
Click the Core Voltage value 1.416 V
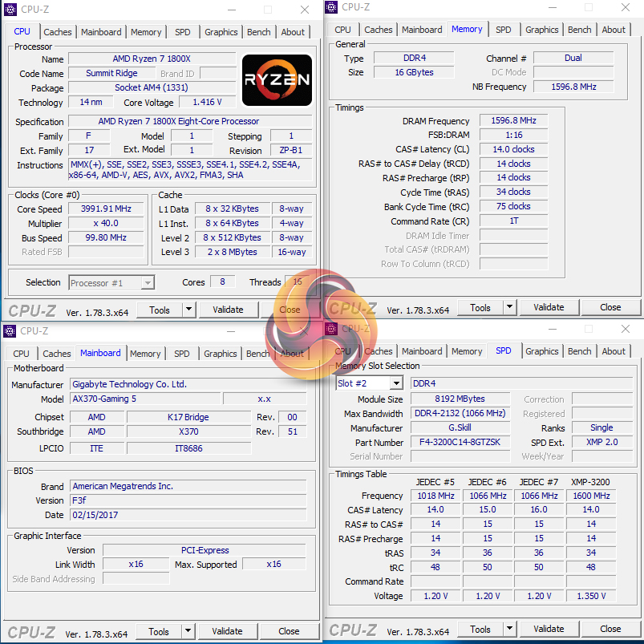click(x=208, y=102)
